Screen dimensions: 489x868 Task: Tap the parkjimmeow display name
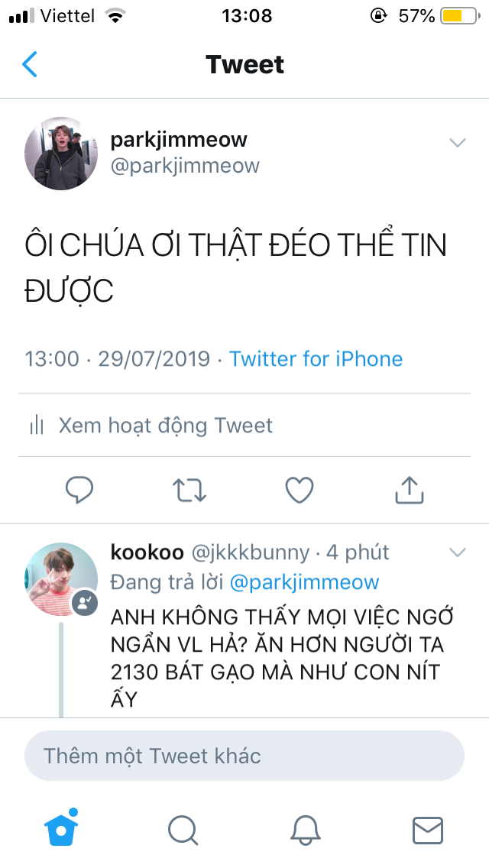point(179,140)
